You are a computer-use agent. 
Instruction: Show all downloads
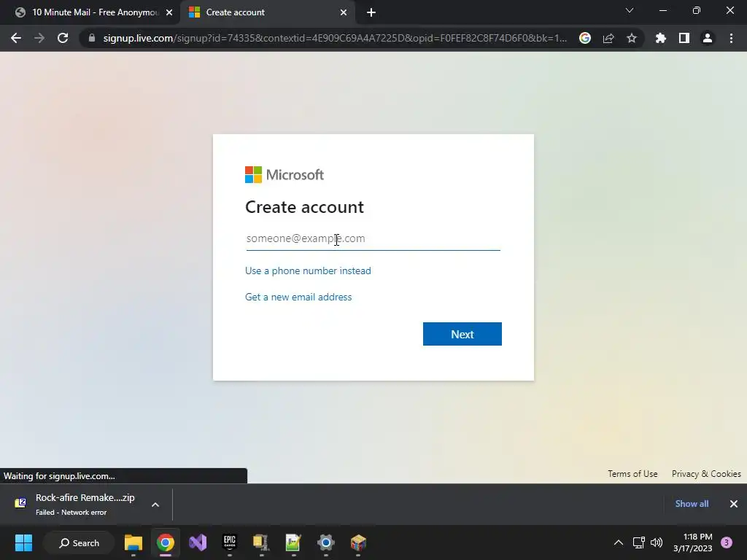pyautogui.click(x=692, y=503)
